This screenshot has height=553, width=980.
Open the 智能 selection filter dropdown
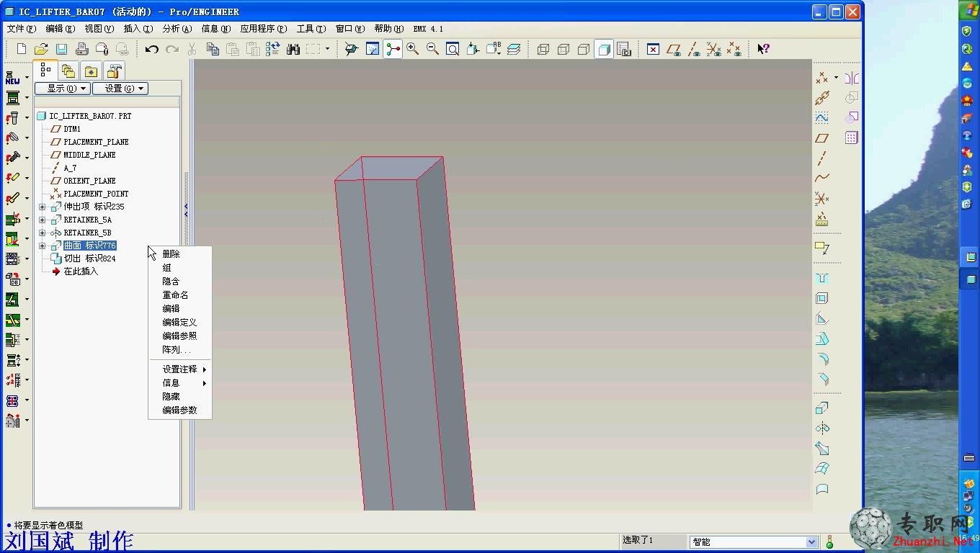point(811,542)
